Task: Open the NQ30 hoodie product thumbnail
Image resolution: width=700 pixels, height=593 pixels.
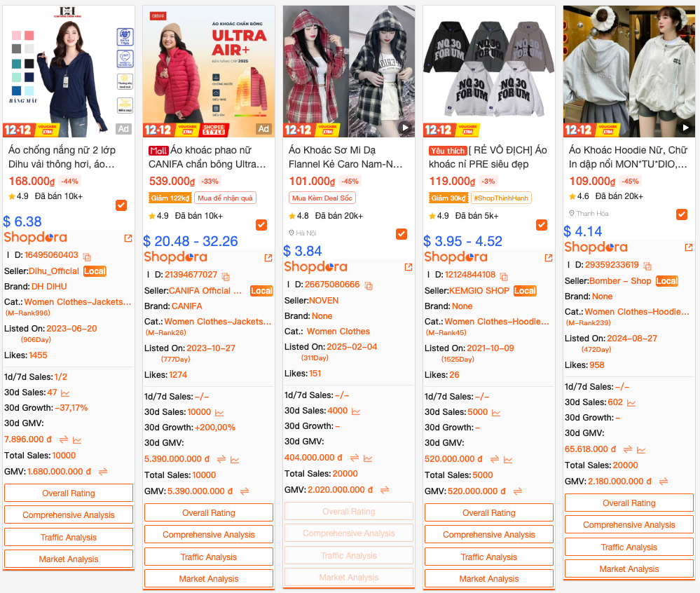Action: [x=489, y=71]
